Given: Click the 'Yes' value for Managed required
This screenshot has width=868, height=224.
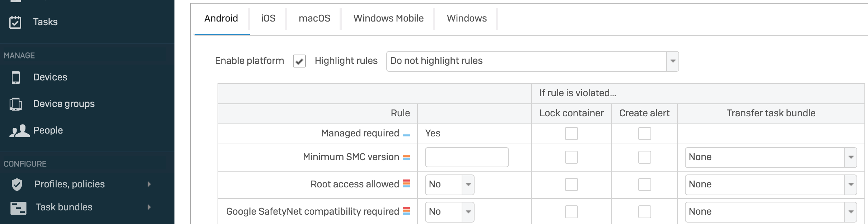Looking at the screenshot, I should click(433, 134).
